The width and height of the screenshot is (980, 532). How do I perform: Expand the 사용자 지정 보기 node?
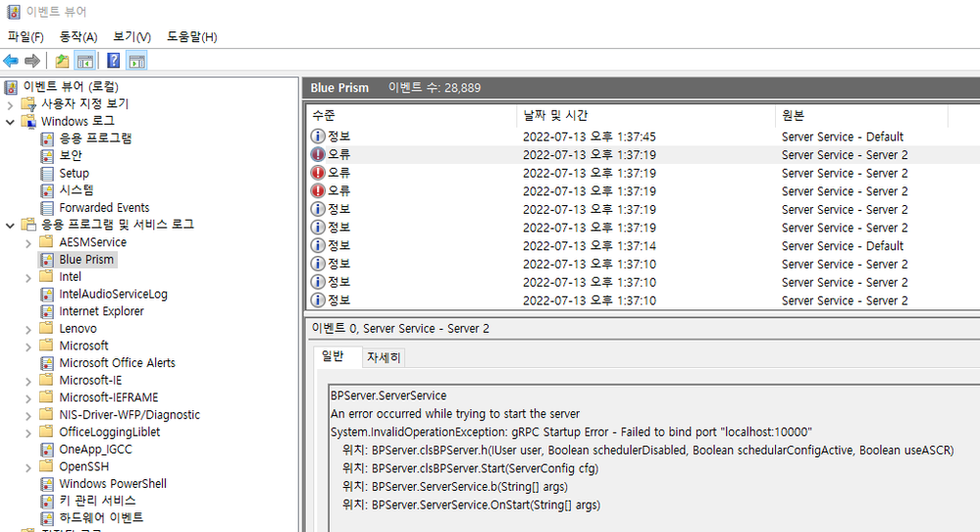[x=10, y=104]
